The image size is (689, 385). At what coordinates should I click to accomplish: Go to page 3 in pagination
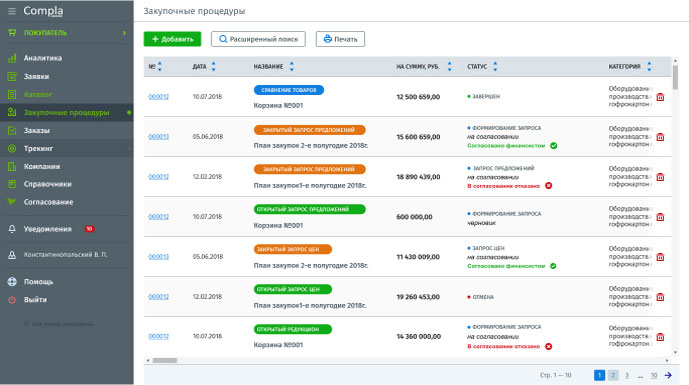tap(627, 375)
